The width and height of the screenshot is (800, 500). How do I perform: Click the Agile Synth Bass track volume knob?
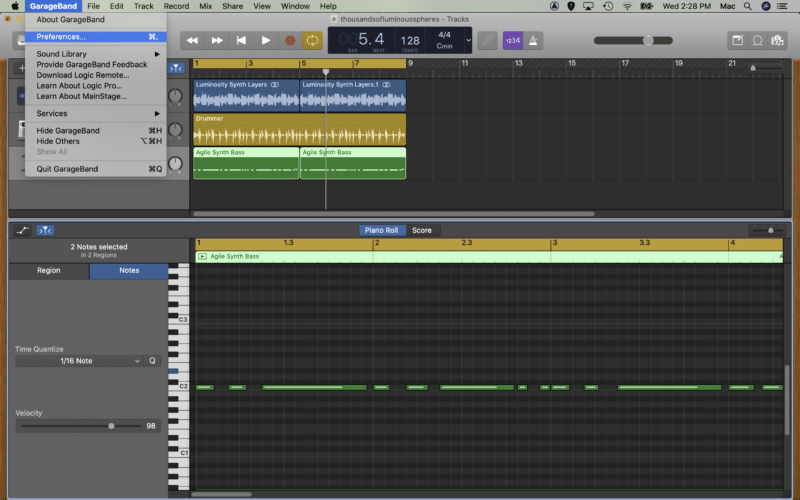tap(175, 163)
